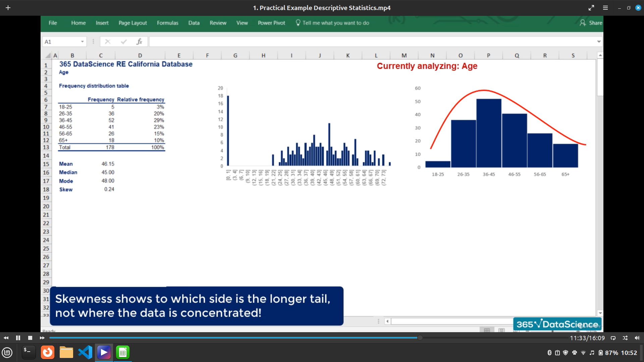Expand the Excel formula bar
644x362 pixels.
tap(599, 42)
